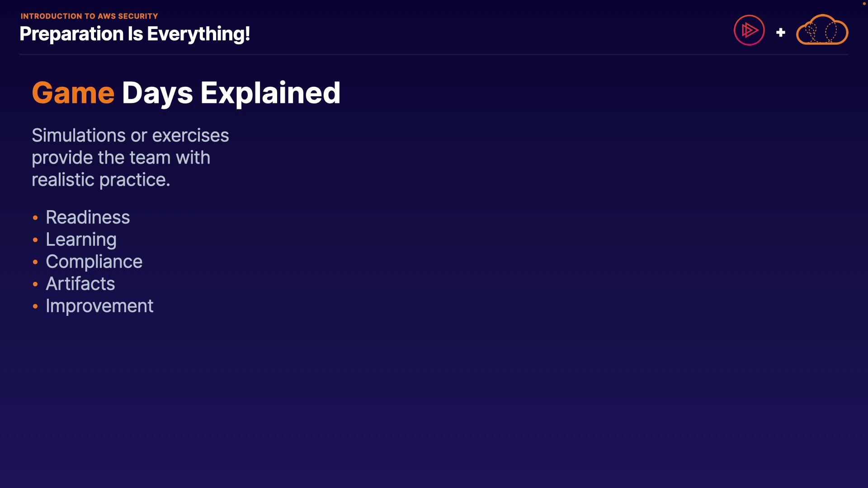The width and height of the screenshot is (868, 488).
Task: Click the Pluralsight play logo icon
Action: (x=749, y=30)
